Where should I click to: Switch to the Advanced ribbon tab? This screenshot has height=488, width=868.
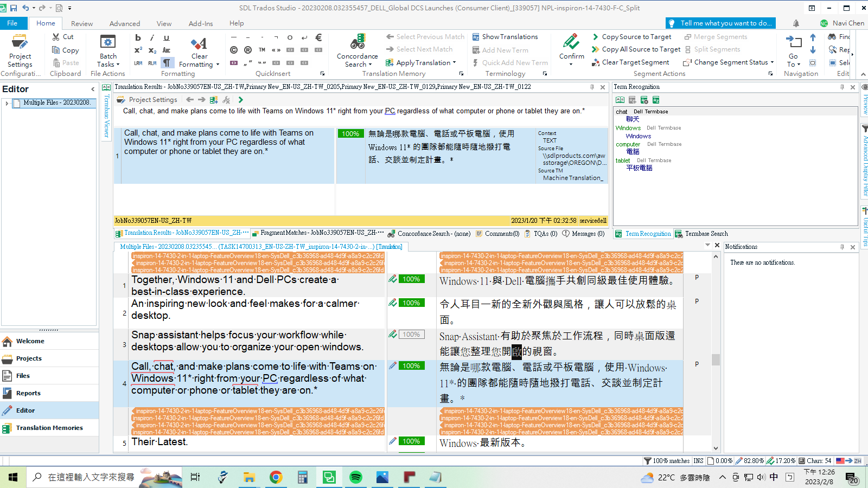click(125, 23)
